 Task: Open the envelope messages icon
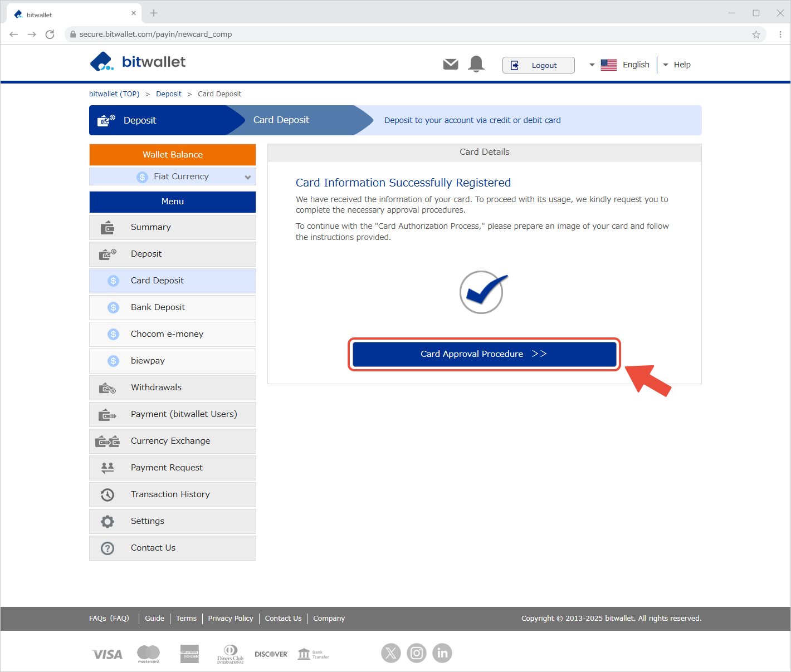[x=451, y=65]
